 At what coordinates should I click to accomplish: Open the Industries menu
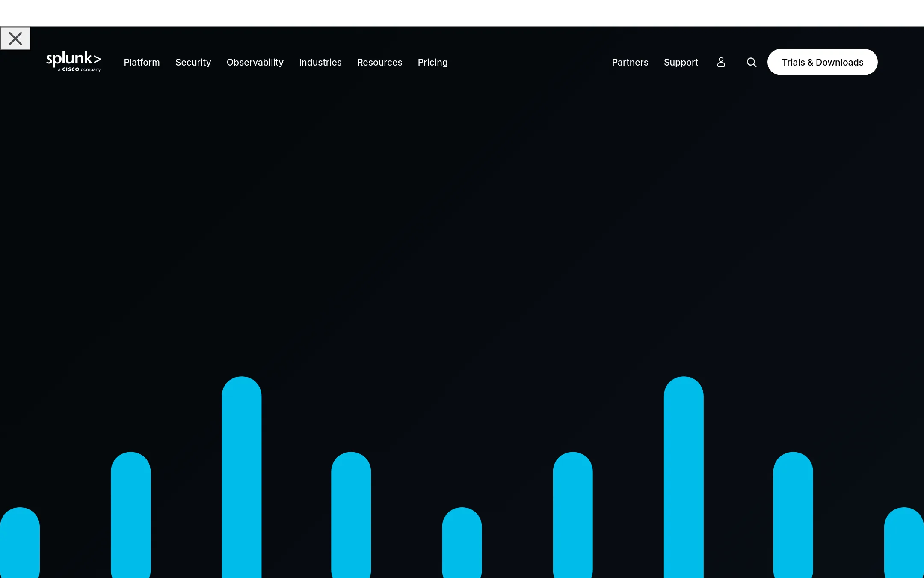point(320,62)
